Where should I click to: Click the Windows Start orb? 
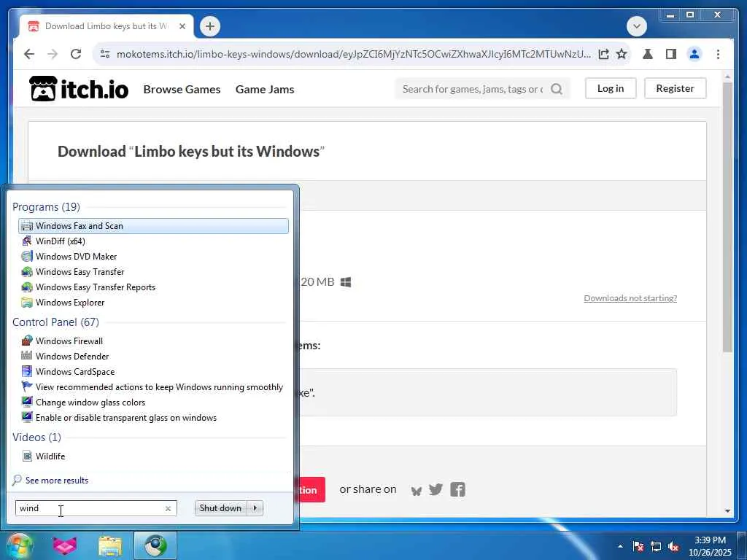pyautogui.click(x=20, y=545)
